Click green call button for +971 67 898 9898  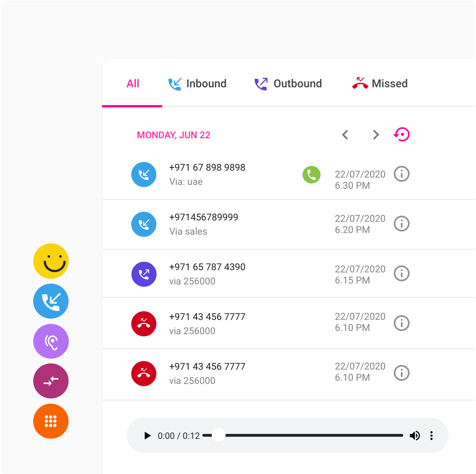[x=312, y=175]
